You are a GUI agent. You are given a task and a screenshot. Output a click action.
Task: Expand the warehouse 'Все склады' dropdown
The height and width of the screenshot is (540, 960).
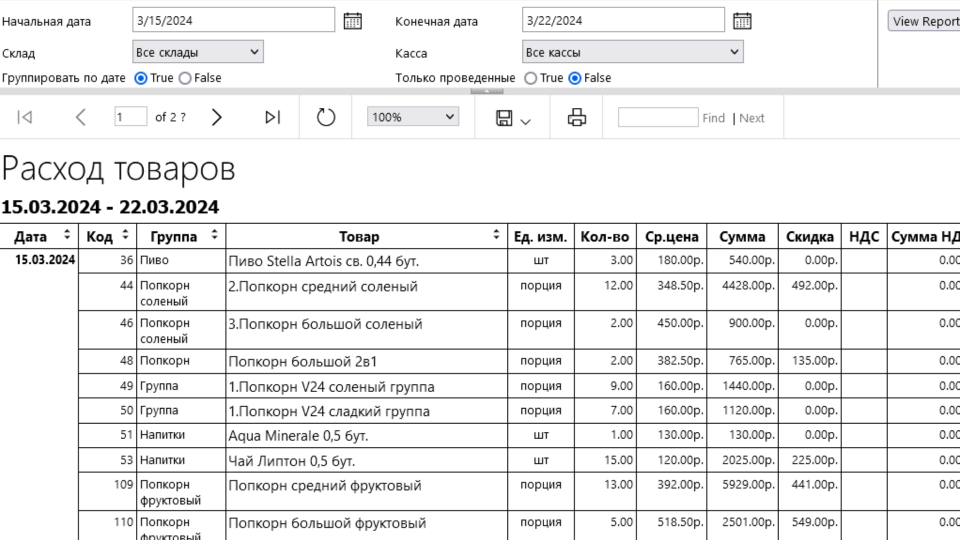tap(198, 52)
